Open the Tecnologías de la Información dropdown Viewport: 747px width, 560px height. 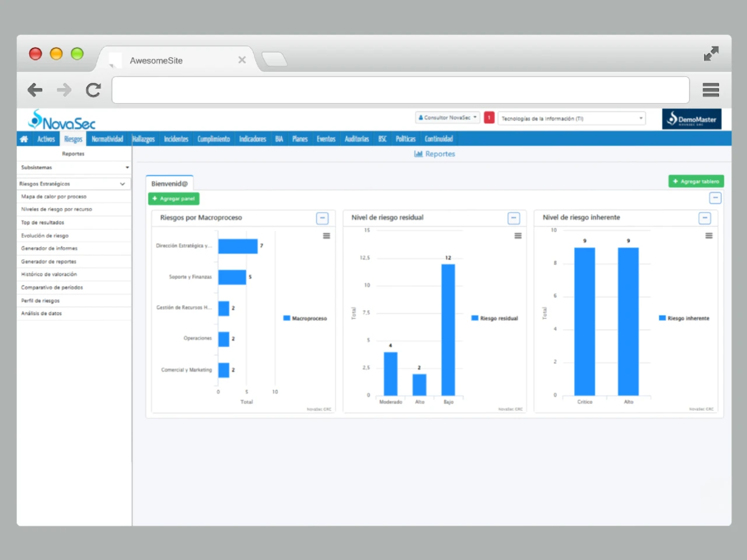(x=571, y=118)
